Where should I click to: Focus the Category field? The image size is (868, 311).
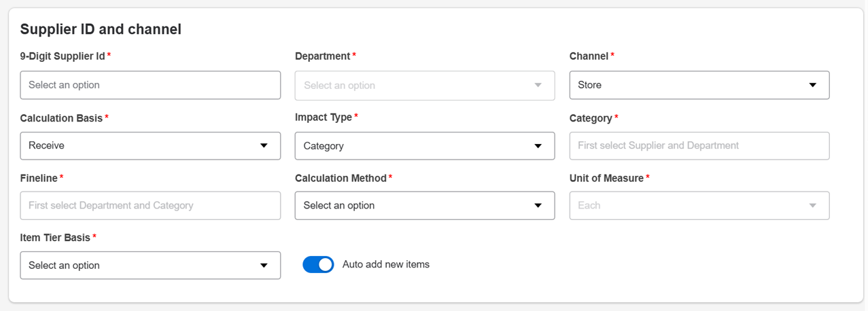tap(699, 146)
